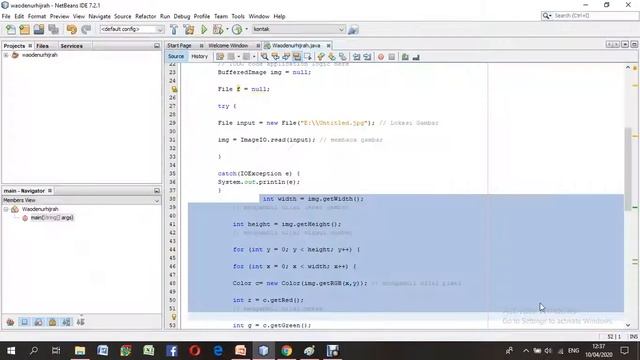Toggle Show Non-Public Members filter in Navigator
This screenshot has width=640, height=360.
tap(52, 322)
